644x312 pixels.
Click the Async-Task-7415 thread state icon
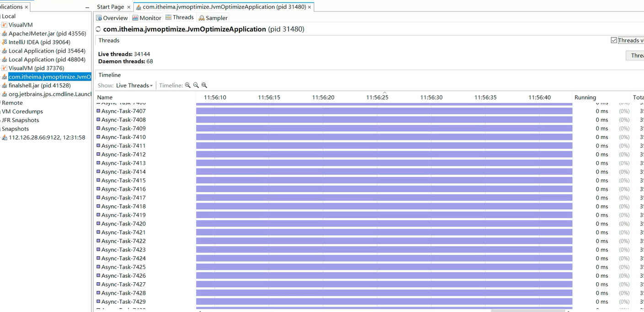coord(98,180)
